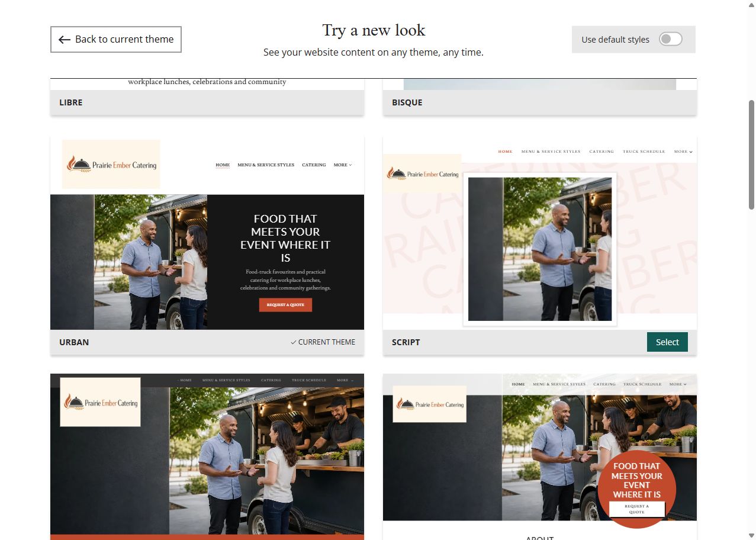Click the scrollbar up arrow
Viewport: 756px width, 540px height.
751,5
